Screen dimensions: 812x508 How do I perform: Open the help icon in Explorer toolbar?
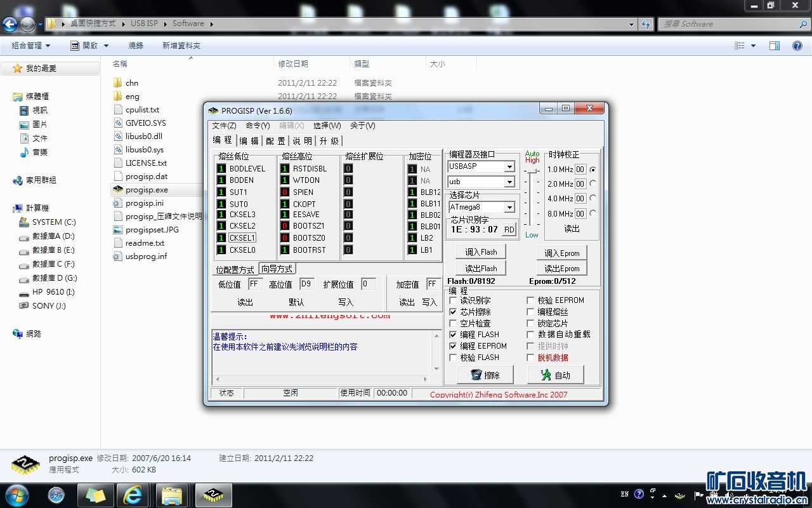tap(797, 46)
